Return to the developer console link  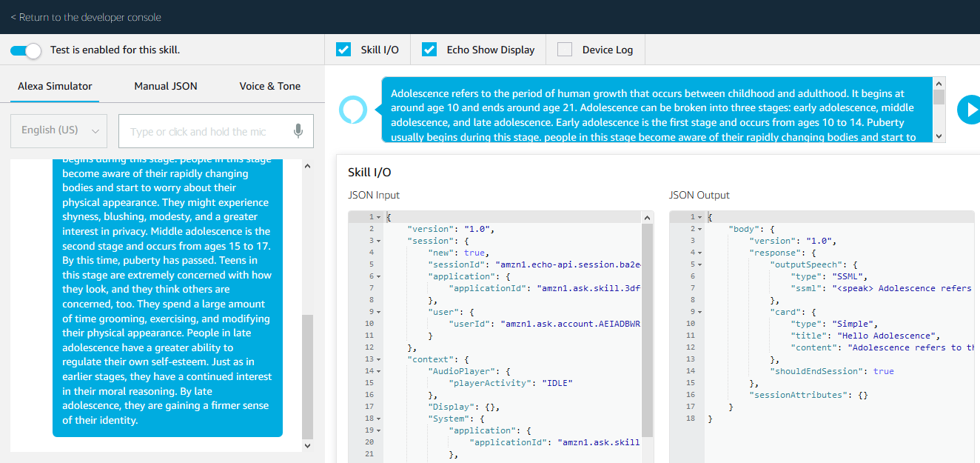(x=85, y=17)
